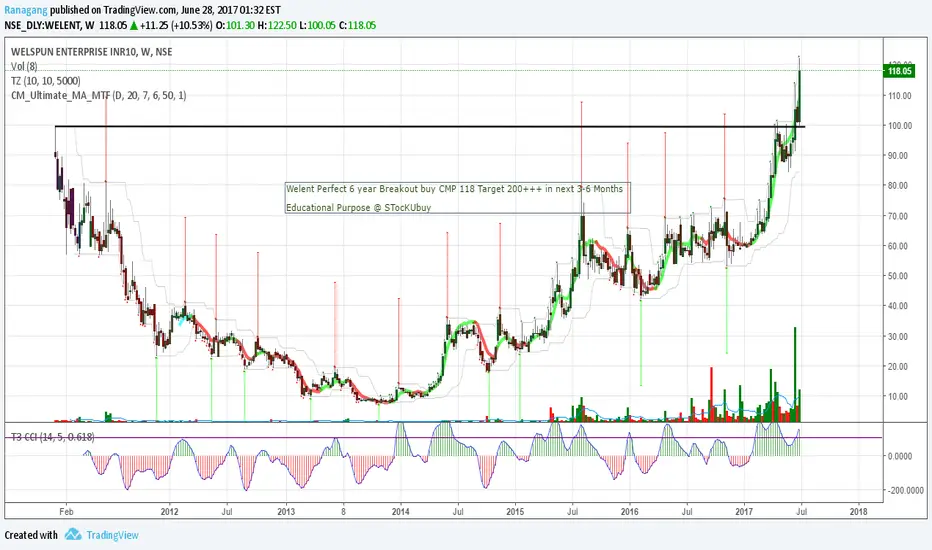This screenshot has height=550, width=932.
Task: Click the 20.00 price axis label
Action: (x=898, y=366)
